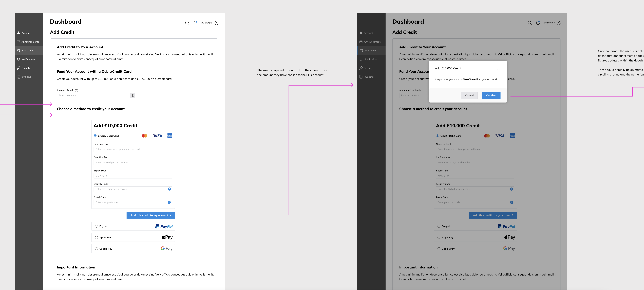Open notifications bell in left dashboard header
Image resolution: width=644 pixels, height=290 pixels.
coord(196,23)
